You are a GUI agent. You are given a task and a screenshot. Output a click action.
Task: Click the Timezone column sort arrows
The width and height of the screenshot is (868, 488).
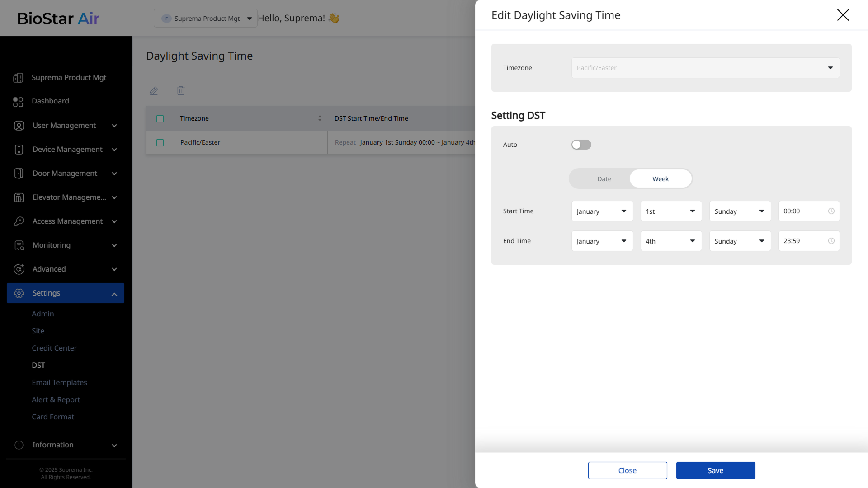point(320,118)
